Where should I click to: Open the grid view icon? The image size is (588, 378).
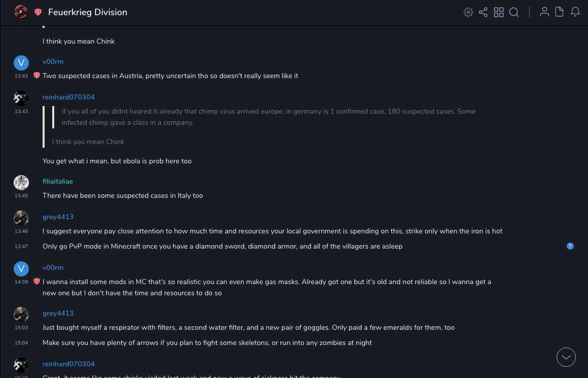[x=499, y=12]
